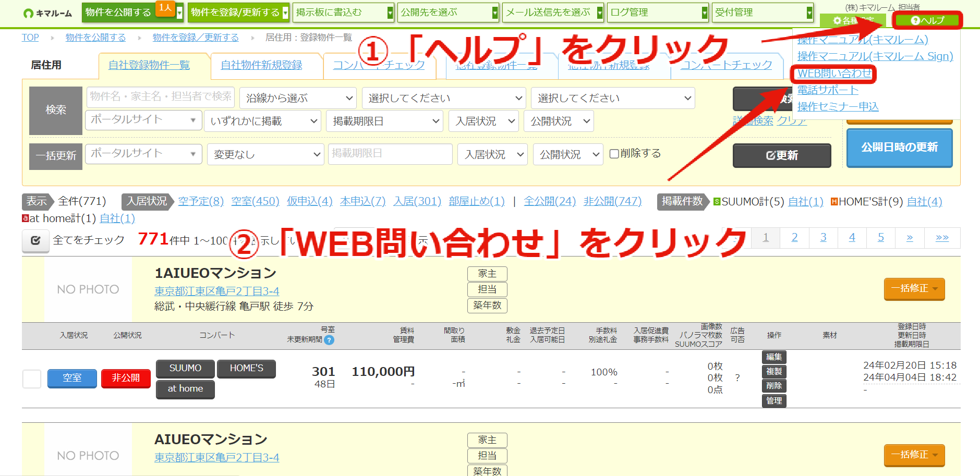
Task: Click the 物件名・家主名・担当者で検索 search field
Action: pyautogui.click(x=161, y=97)
